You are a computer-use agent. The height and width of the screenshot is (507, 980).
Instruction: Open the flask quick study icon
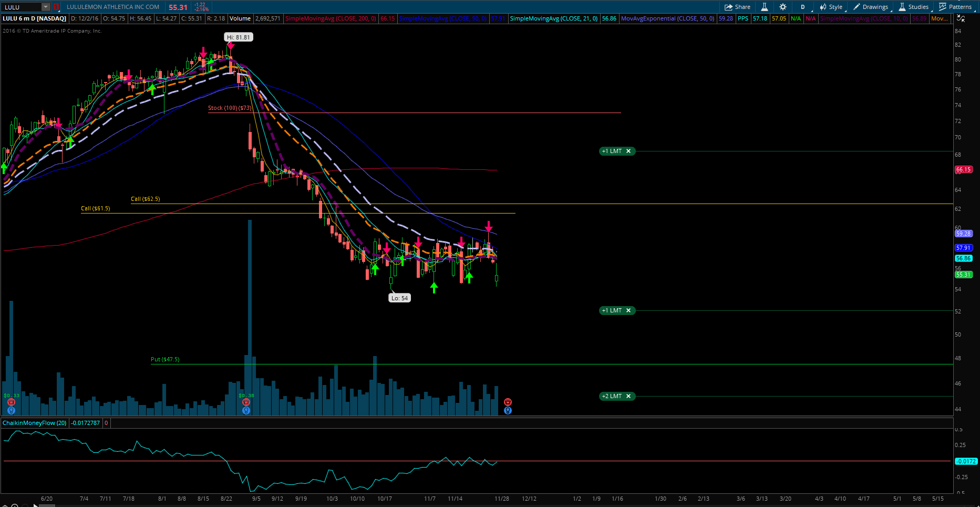[765, 7]
